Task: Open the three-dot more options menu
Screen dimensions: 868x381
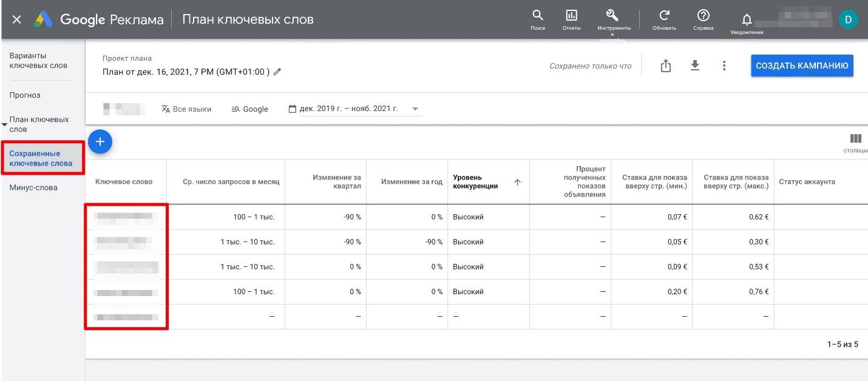Action: click(724, 66)
